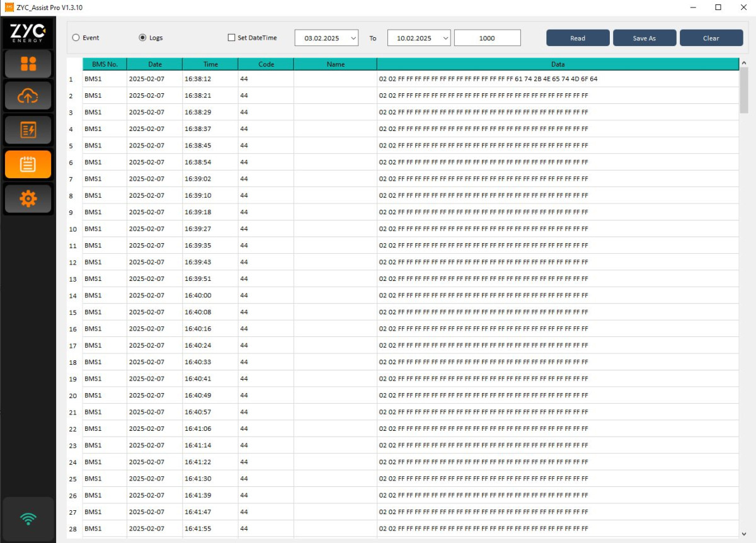This screenshot has width=756, height=543.
Task: Click the Read button
Action: point(578,38)
